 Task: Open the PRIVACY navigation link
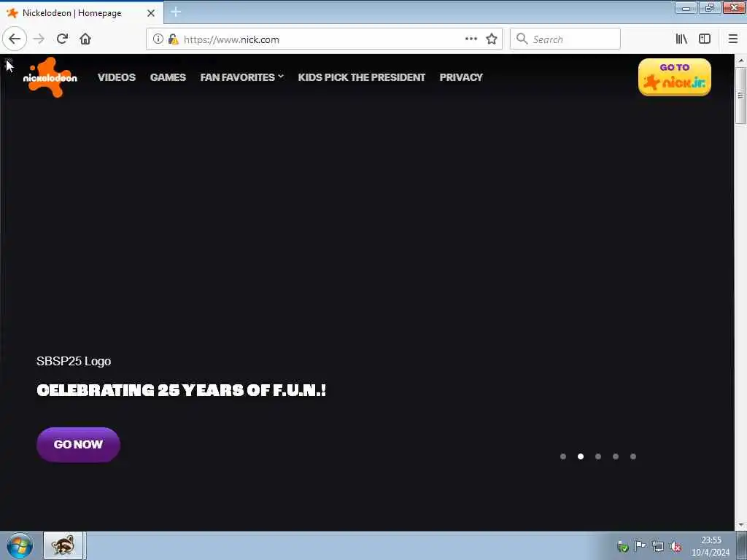461,77
